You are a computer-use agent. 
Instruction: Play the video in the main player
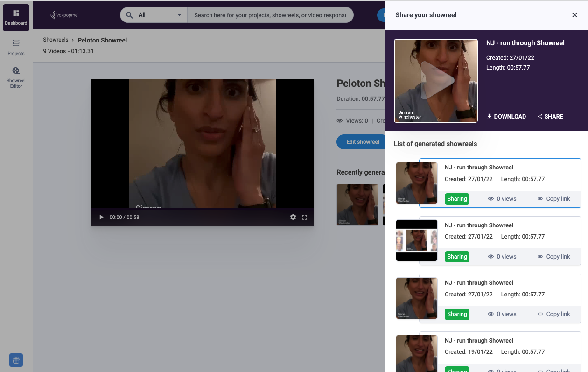click(101, 217)
